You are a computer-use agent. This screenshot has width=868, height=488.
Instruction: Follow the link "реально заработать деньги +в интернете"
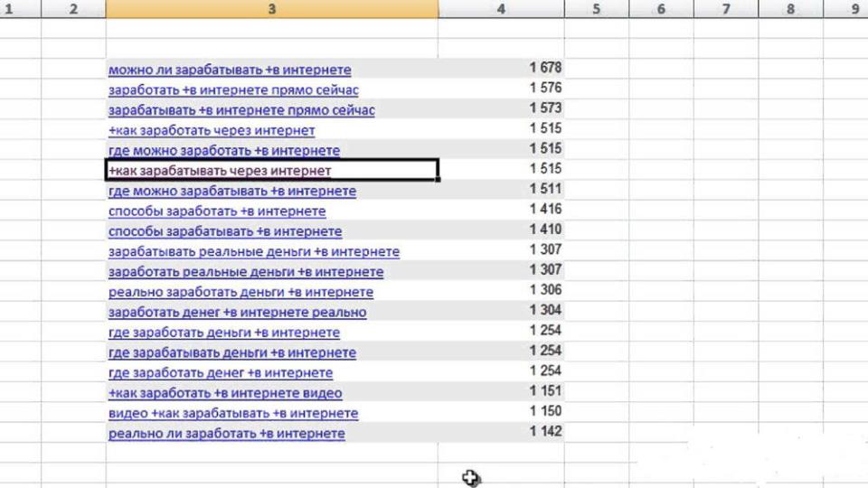pyautogui.click(x=241, y=292)
